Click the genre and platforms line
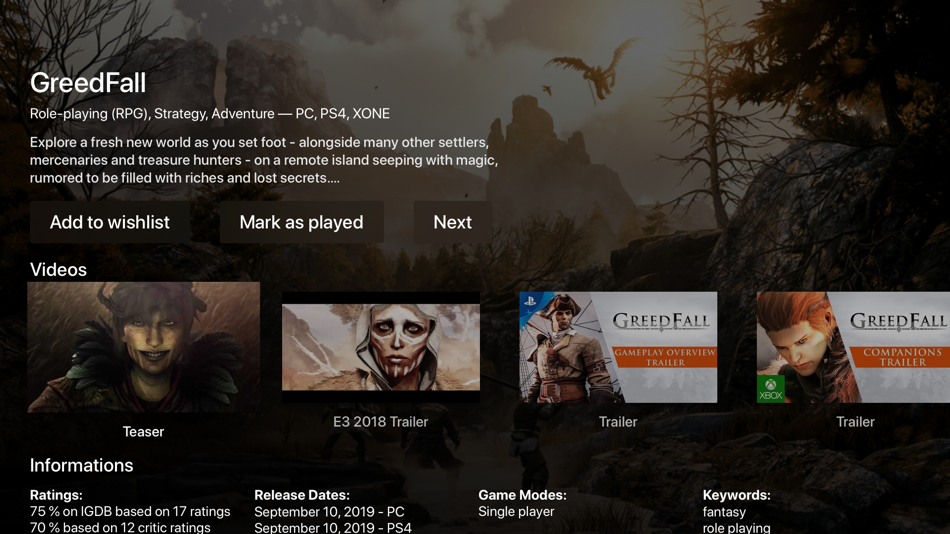This screenshot has height=534, width=950. (210, 114)
